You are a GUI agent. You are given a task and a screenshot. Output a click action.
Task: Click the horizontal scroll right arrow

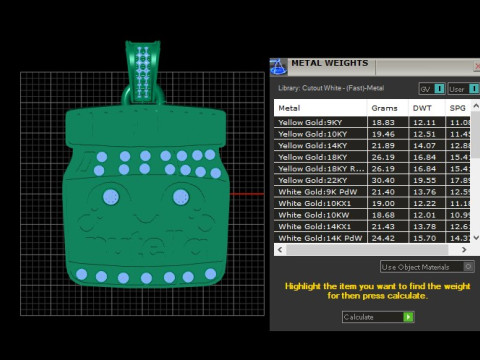coord(464,250)
